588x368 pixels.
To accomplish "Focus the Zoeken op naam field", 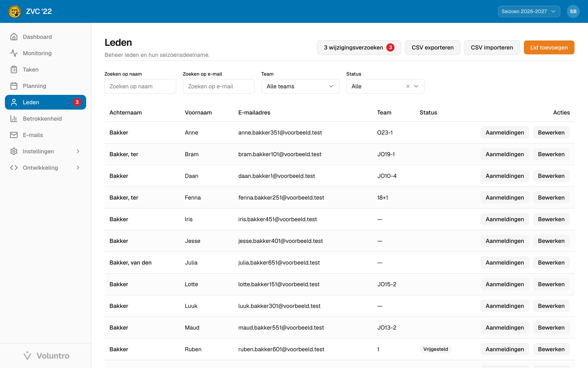I will click(140, 86).
